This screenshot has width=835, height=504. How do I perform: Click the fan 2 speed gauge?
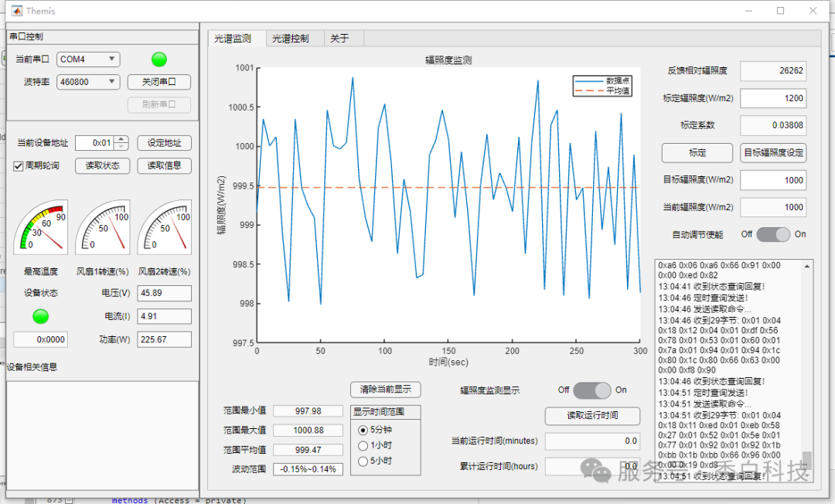(x=165, y=228)
